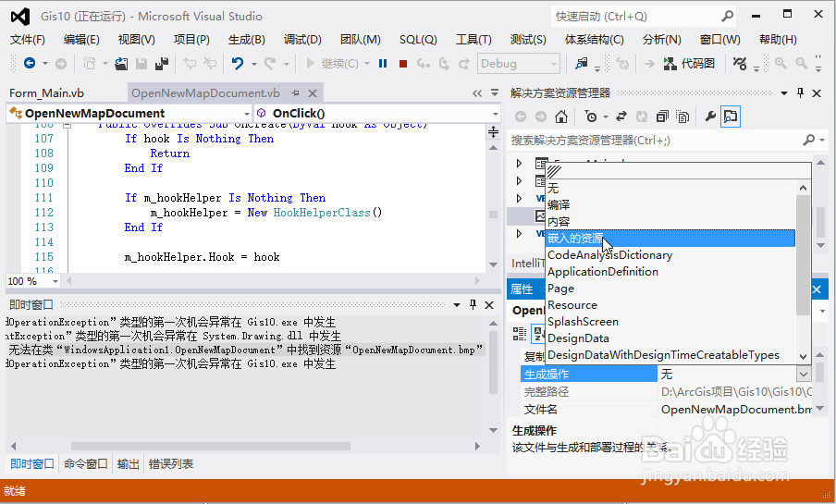Click the Navigate Forward toolbar icon

61,64
